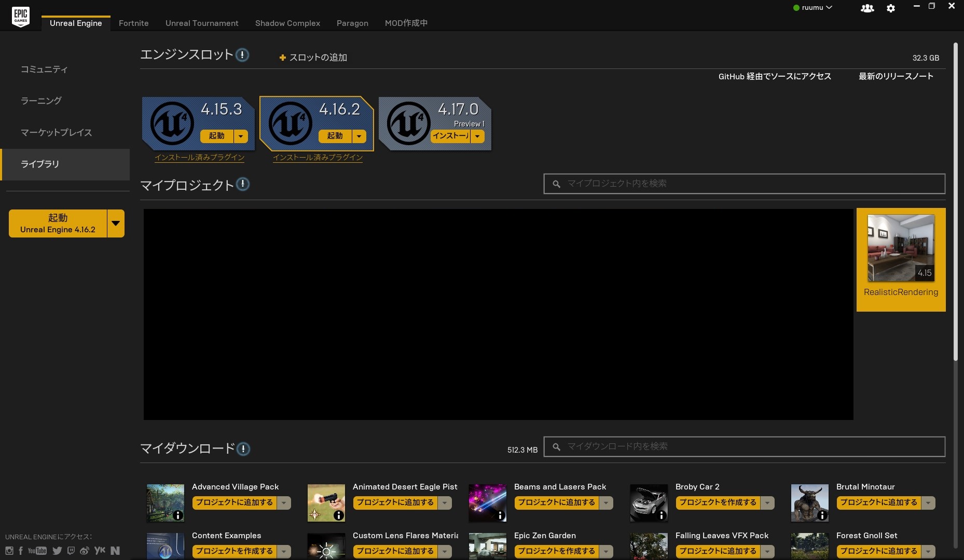Viewport: 964px width, 560px height.
Task: Open 最新のリリースノート link
Action: pos(896,77)
